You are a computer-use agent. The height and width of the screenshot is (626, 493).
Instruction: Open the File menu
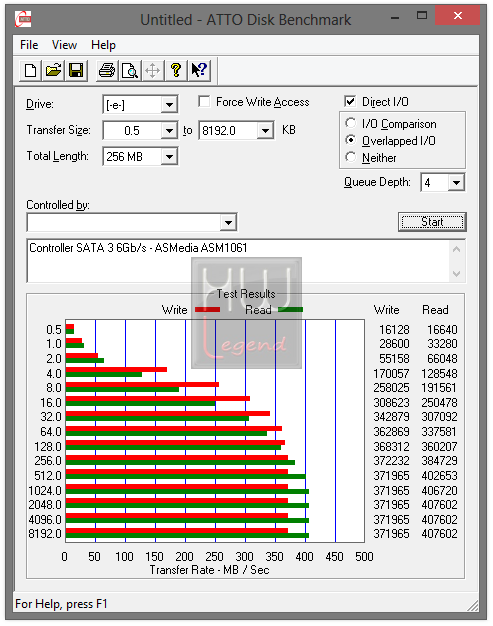point(29,45)
